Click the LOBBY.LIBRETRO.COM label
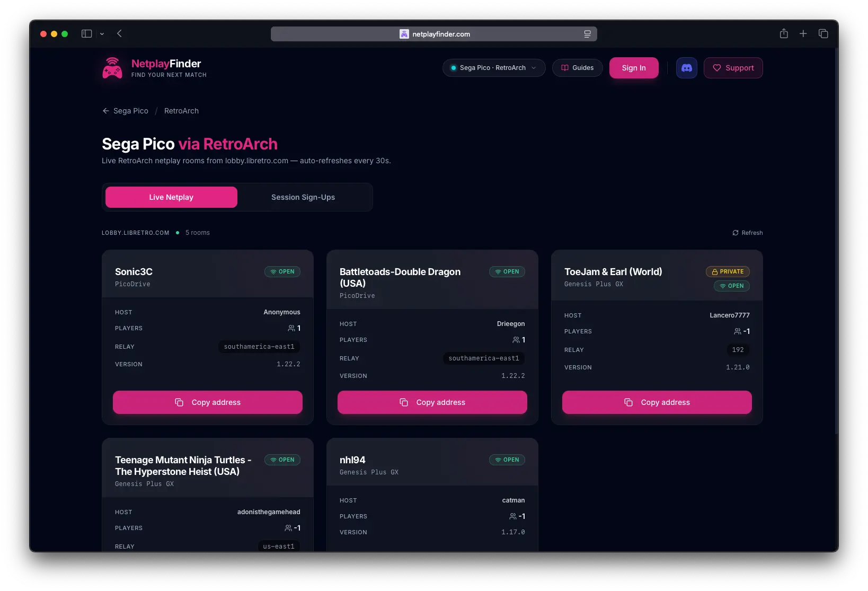Viewport: 868px width, 591px height. (136, 233)
